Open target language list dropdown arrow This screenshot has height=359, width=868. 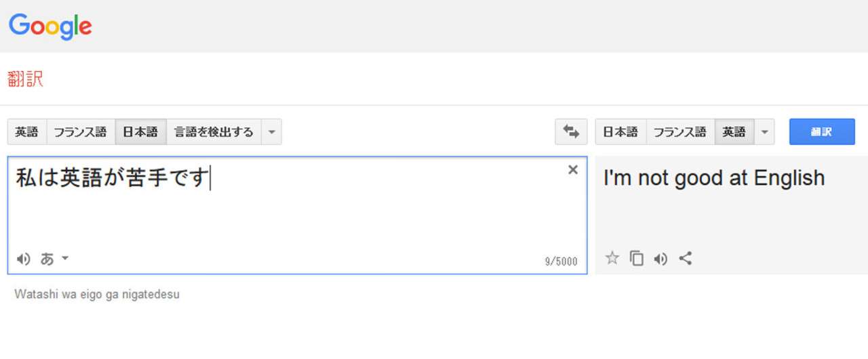click(764, 132)
